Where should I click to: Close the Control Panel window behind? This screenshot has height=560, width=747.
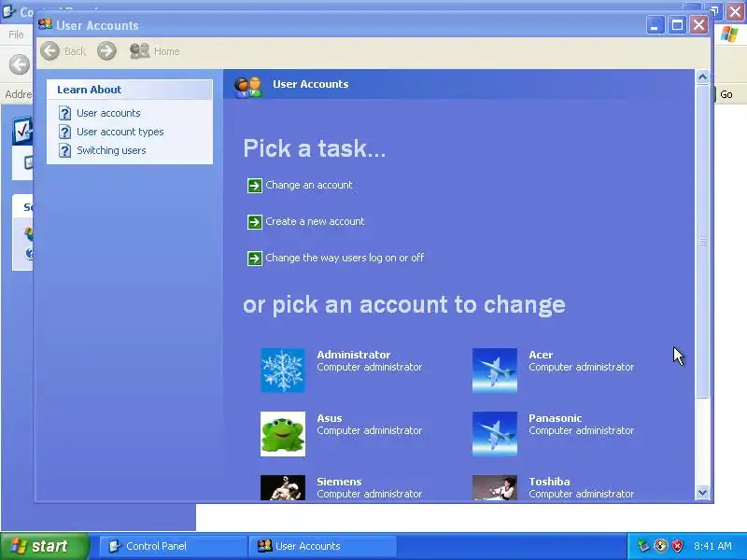(736, 12)
